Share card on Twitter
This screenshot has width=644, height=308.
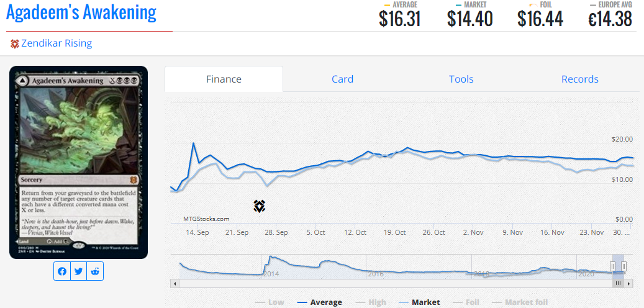tap(78, 271)
